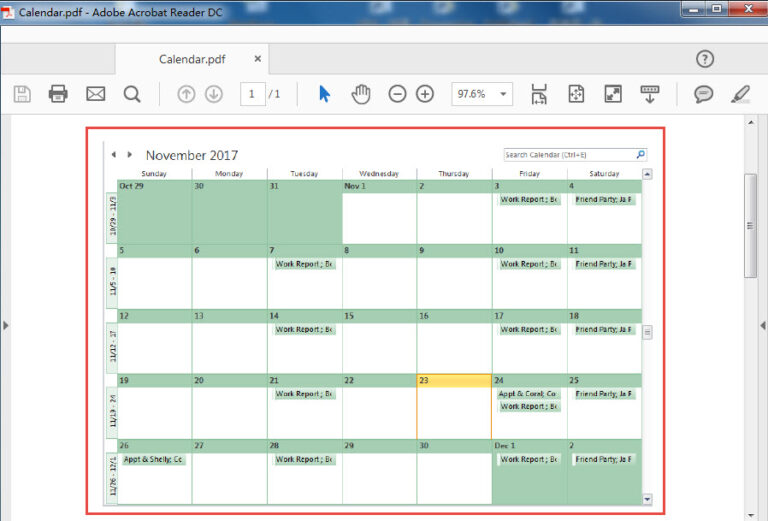Image resolution: width=768 pixels, height=521 pixels.
Task: Click Work Report event on Nov 14
Action: point(304,330)
